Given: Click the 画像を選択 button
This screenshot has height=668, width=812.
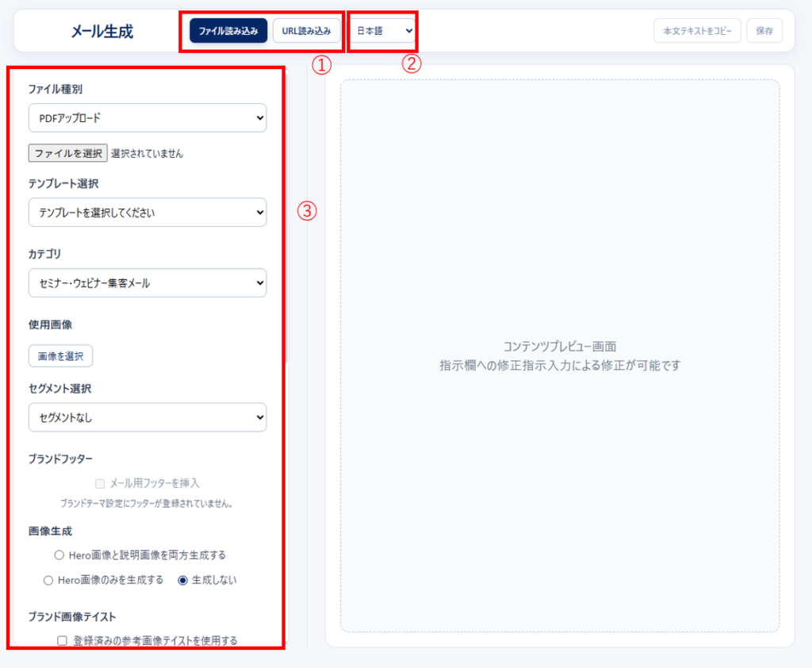Looking at the screenshot, I should [x=60, y=356].
